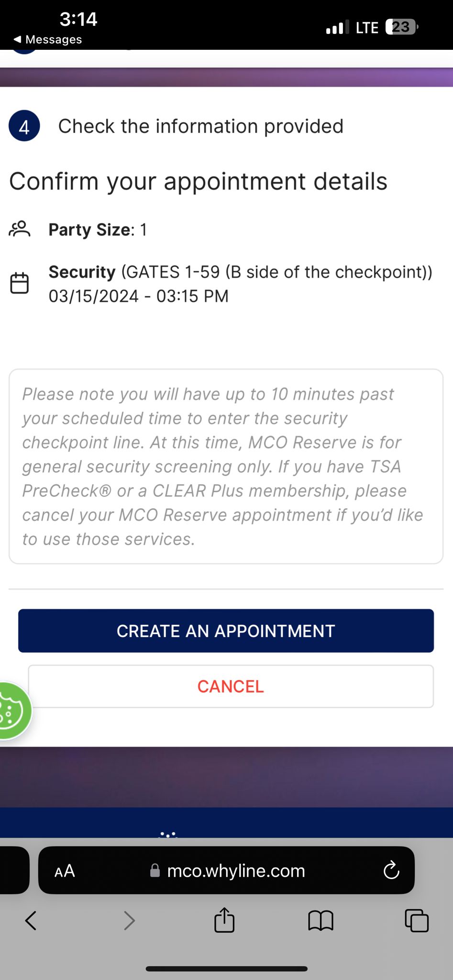Show all open Safari tabs
453x980 pixels.
(416, 920)
